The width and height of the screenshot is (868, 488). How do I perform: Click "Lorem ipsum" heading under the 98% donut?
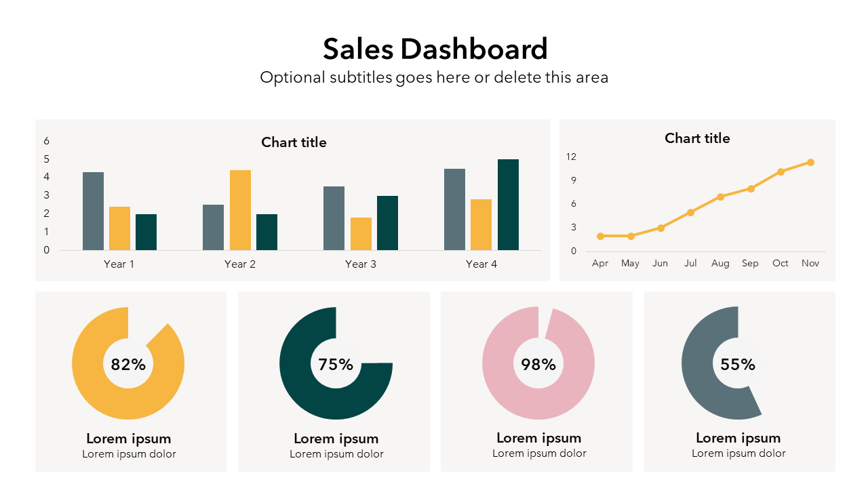[x=538, y=438]
